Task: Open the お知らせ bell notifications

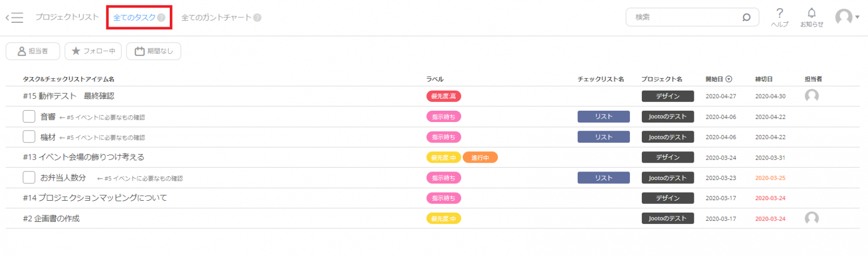Action: [812, 12]
